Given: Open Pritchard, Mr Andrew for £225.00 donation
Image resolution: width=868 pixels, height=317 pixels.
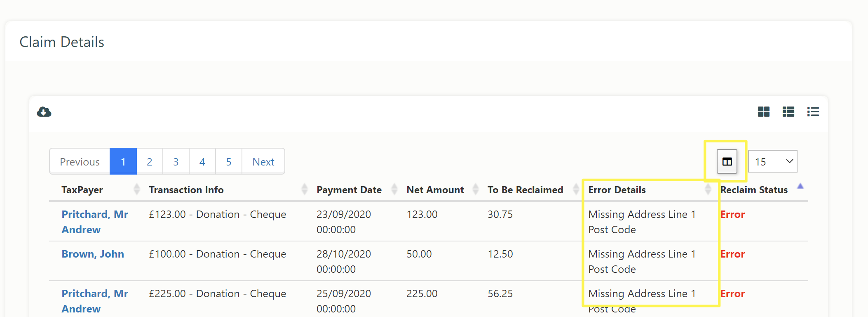Looking at the screenshot, I should coord(95,301).
